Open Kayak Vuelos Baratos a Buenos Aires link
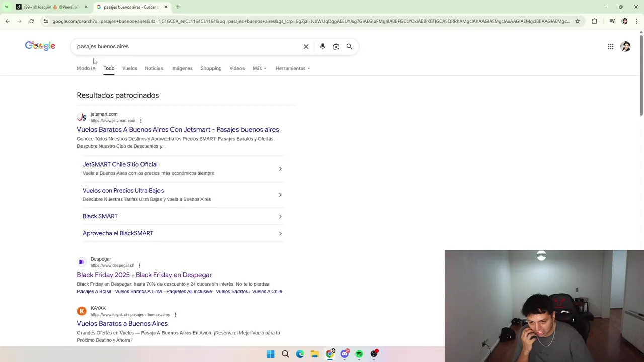 [122, 323]
